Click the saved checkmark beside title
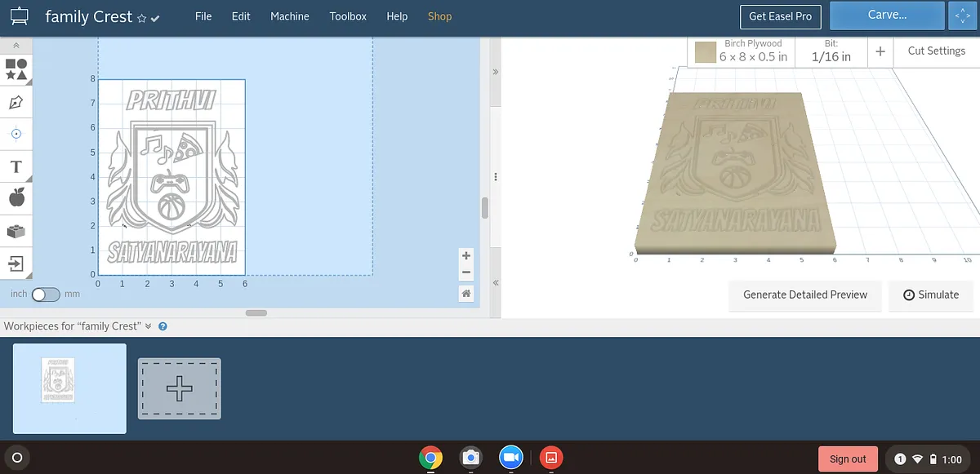 155,18
